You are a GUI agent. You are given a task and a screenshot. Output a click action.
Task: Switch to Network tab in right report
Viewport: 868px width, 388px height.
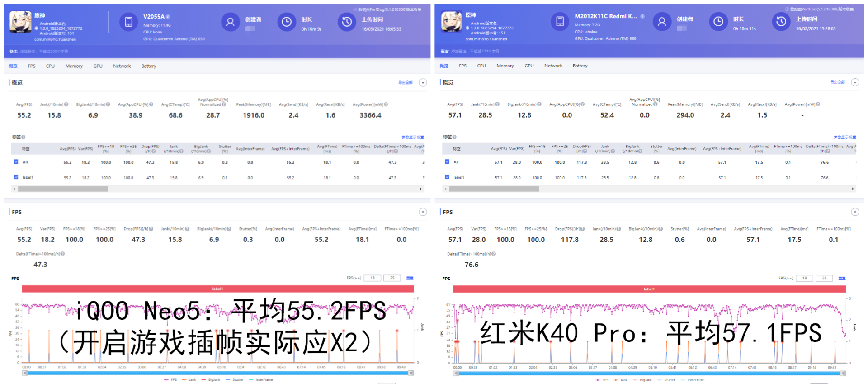[x=553, y=66]
